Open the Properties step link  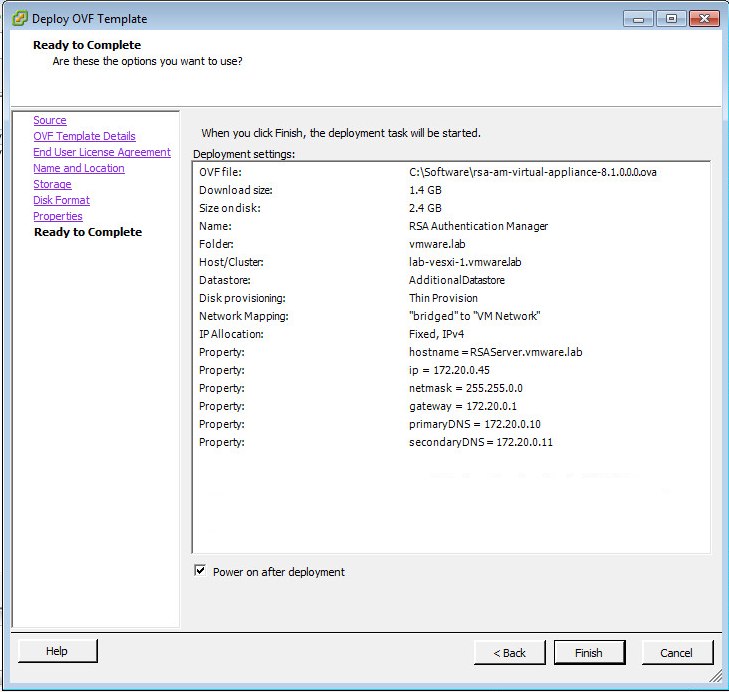(58, 216)
